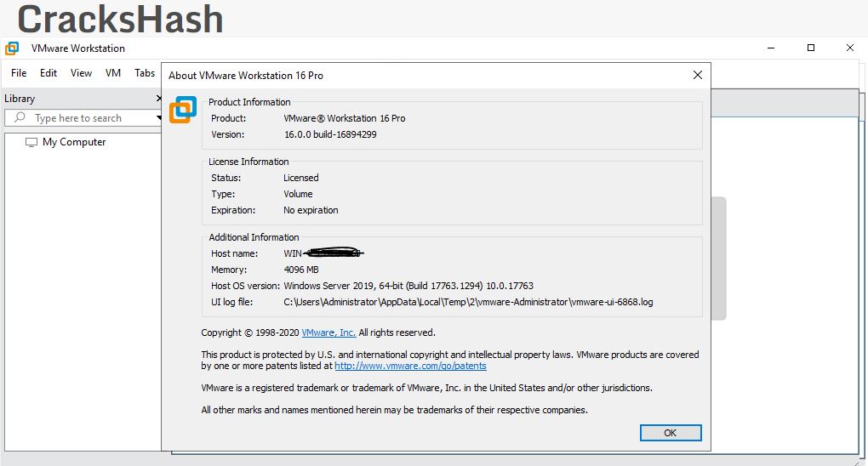Image resolution: width=868 pixels, height=466 pixels.
Task: Open the File menu
Action: tap(19, 73)
